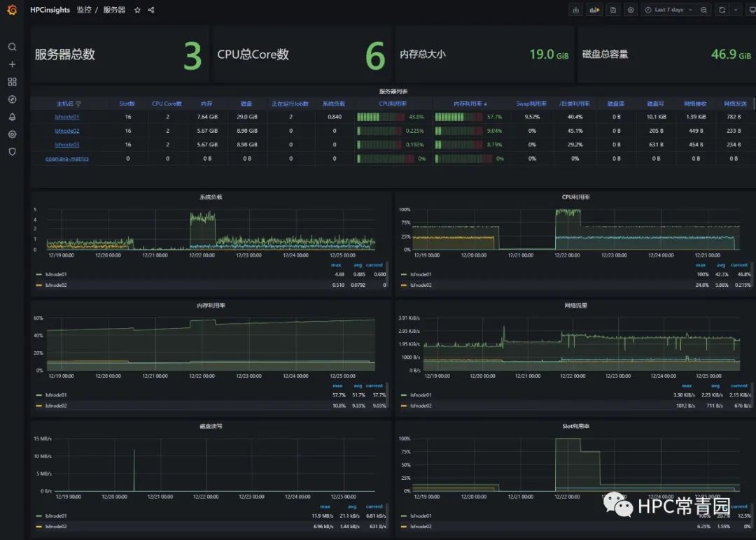Click lsfnode01 CPU usage gauge bar 43.0%
756x540 pixels.
tap(379, 117)
